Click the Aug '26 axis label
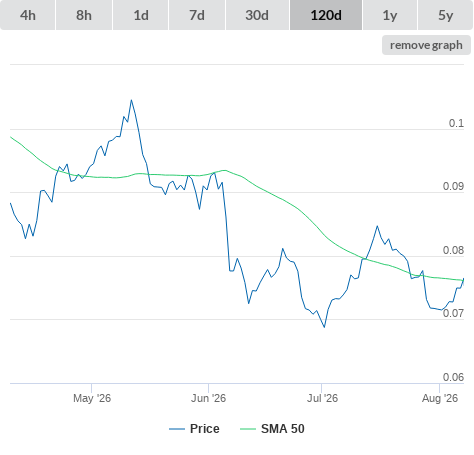Viewport: 474px width, 455px height. click(x=440, y=398)
